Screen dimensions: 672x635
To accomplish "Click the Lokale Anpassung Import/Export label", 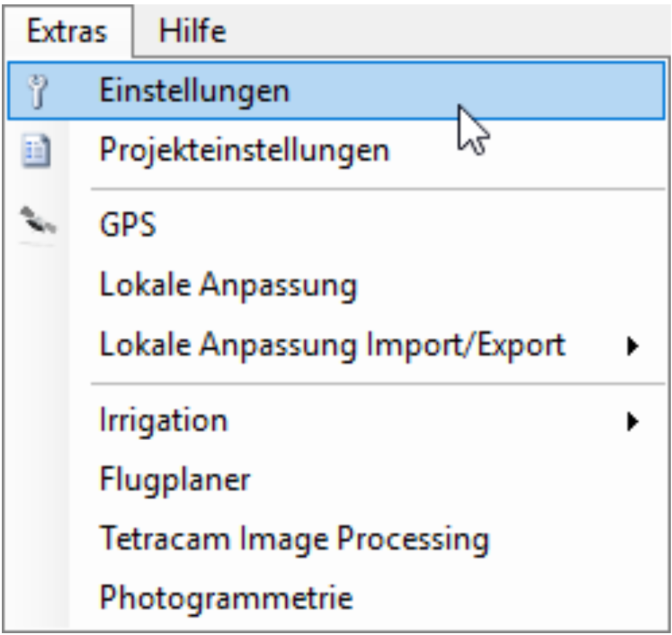I will pos(332,346).
